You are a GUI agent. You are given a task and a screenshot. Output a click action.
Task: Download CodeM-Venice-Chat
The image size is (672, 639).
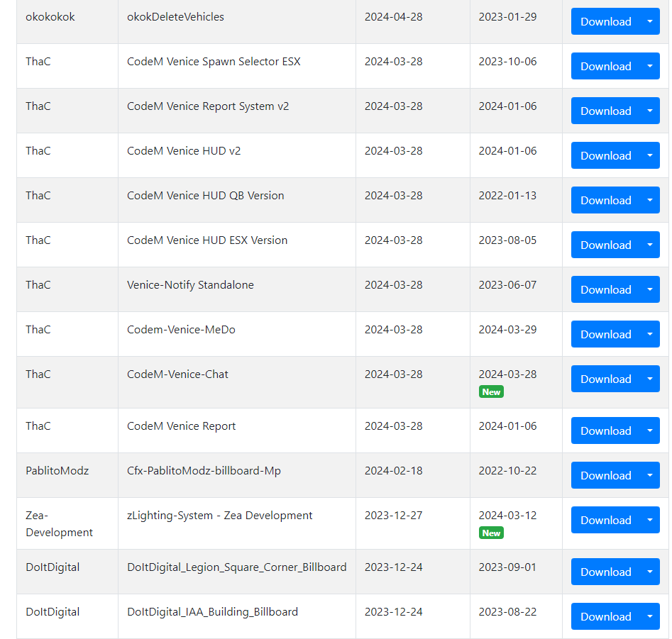point(605,379)
